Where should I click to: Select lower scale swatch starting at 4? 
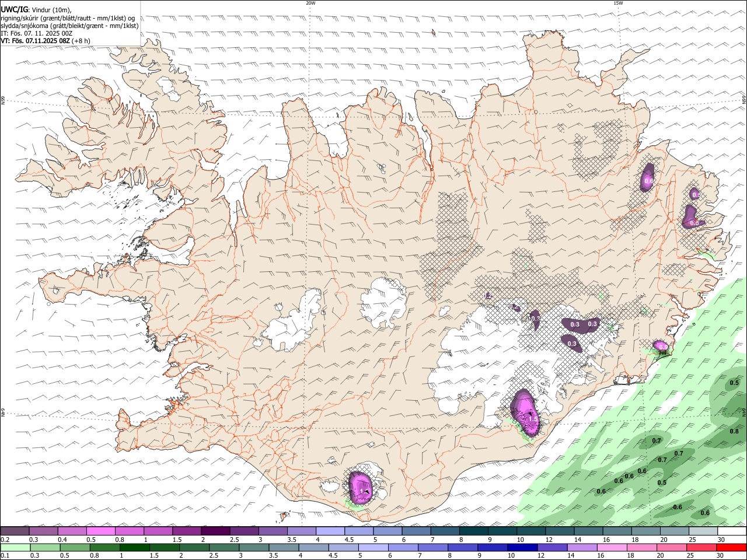click(313, 548)
